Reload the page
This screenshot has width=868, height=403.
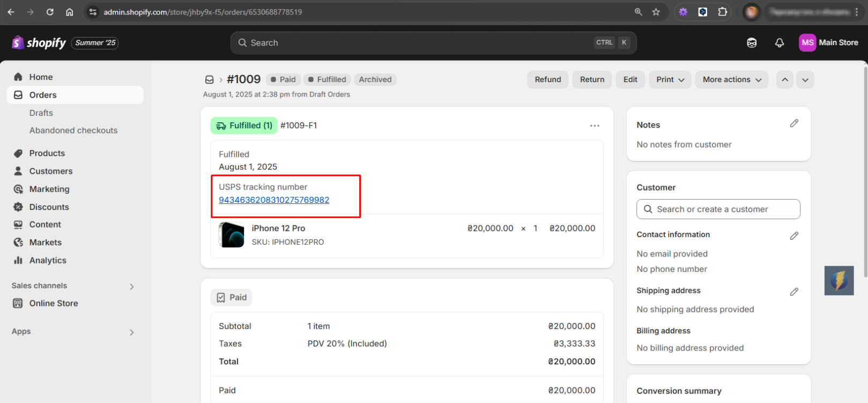click(50, 12)
